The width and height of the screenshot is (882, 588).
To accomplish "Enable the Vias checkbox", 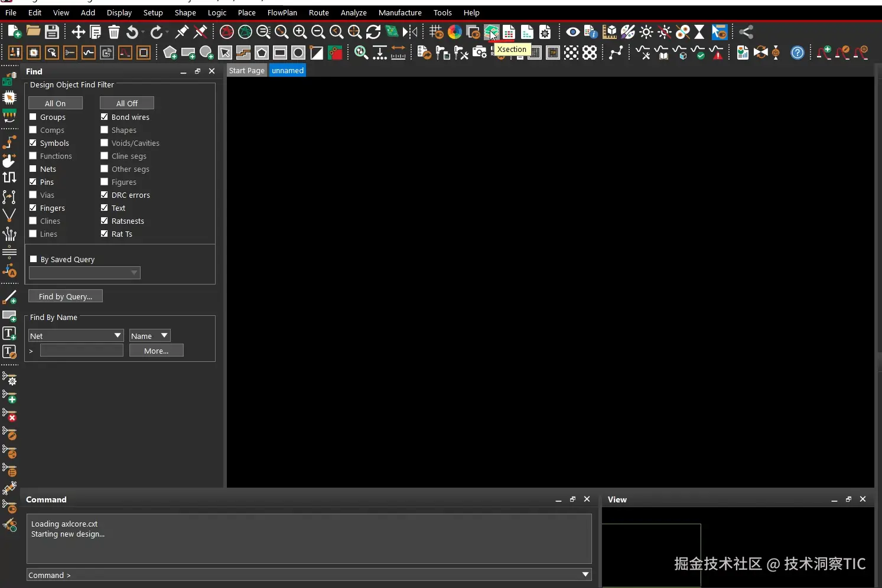I will click(x=33, y=195).
